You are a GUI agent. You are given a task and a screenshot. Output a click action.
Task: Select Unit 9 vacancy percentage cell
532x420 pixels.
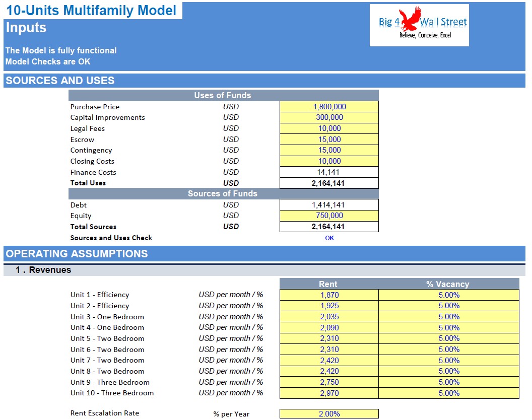[449, 382]
